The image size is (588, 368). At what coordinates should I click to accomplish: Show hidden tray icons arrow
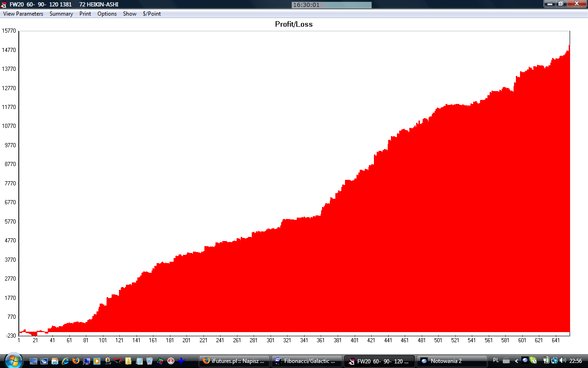[x=516, y=361]
